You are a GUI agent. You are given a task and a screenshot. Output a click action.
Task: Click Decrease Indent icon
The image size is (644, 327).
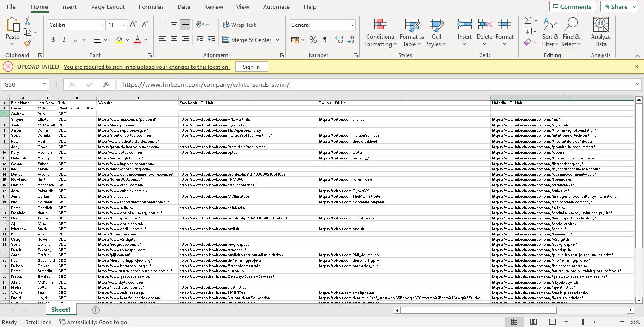pos(200,40)
